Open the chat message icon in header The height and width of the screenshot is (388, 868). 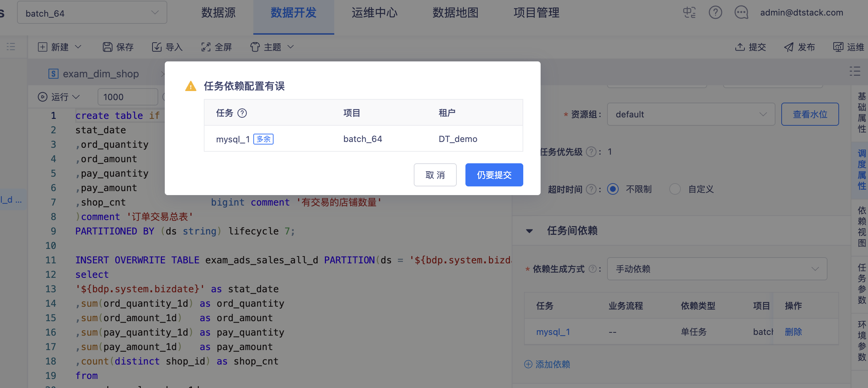(x=741, y=13)
